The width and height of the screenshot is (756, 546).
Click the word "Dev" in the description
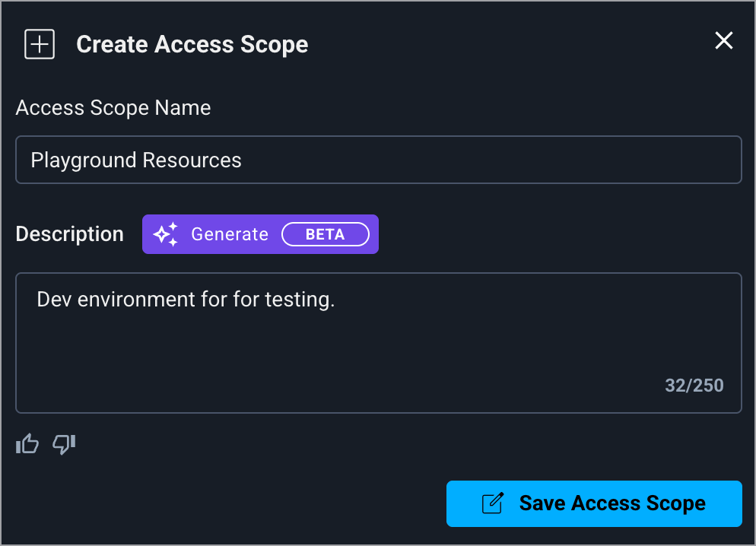click(x=53, y=300)
